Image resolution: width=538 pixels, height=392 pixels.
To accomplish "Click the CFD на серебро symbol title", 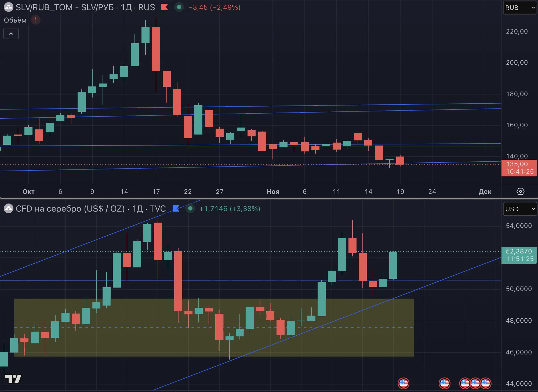I will pyautogui.click(x=91, y=209).
